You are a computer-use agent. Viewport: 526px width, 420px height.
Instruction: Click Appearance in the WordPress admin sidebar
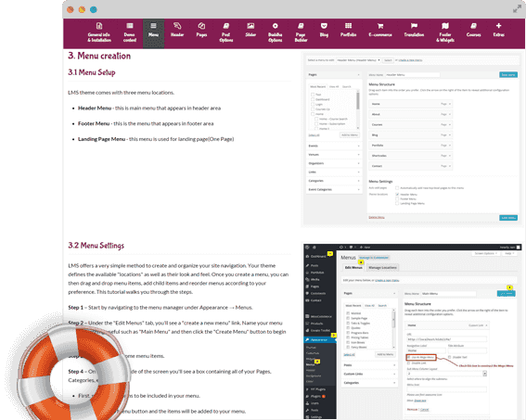pyautogui.click(x=320, y=339)
